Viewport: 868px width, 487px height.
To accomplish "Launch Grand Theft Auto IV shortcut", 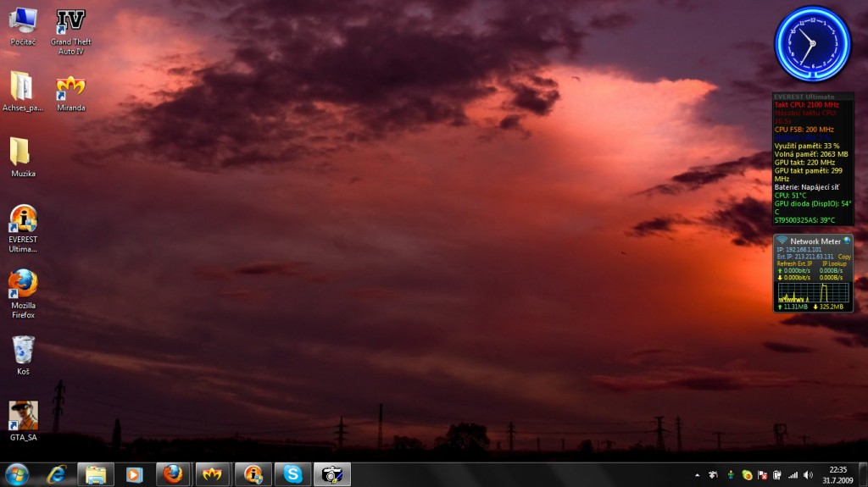I will (71, 31).
